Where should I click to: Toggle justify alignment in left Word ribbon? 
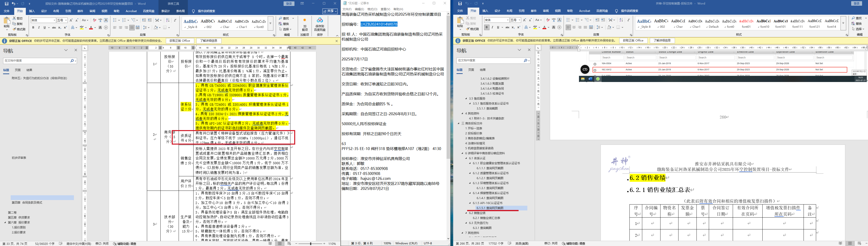[132, 28]
